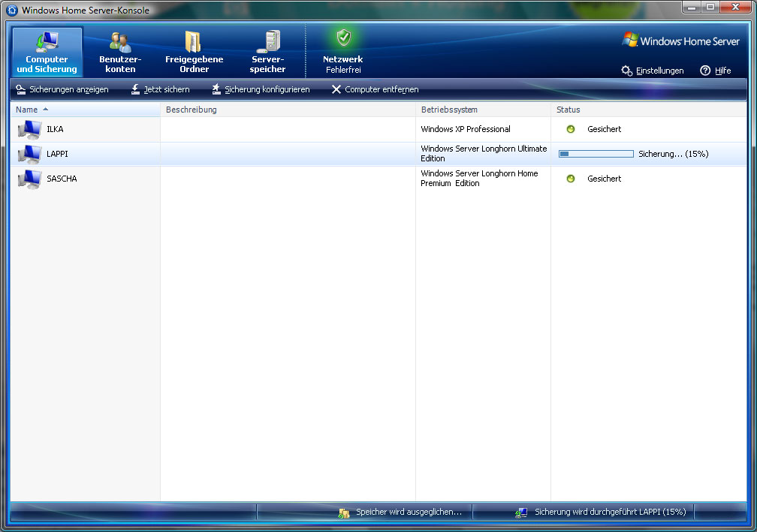Click 'Sicherung wird durchgeführt LAPPI (15%)' text

[611, 512]
